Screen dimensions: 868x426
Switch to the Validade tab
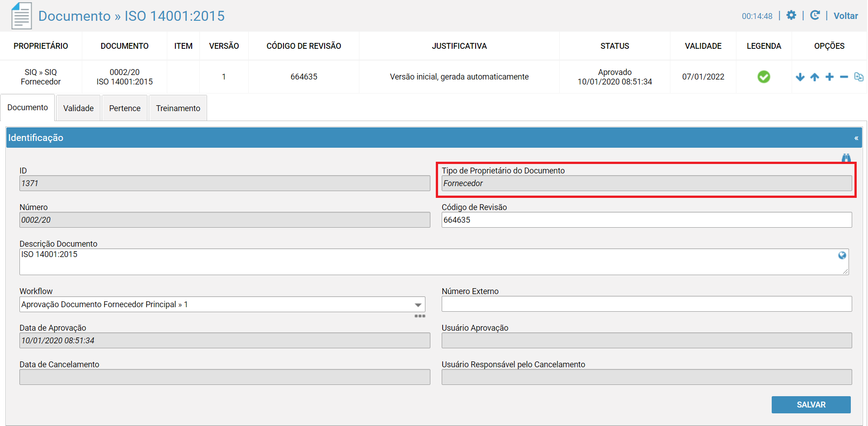coord(78,108)
